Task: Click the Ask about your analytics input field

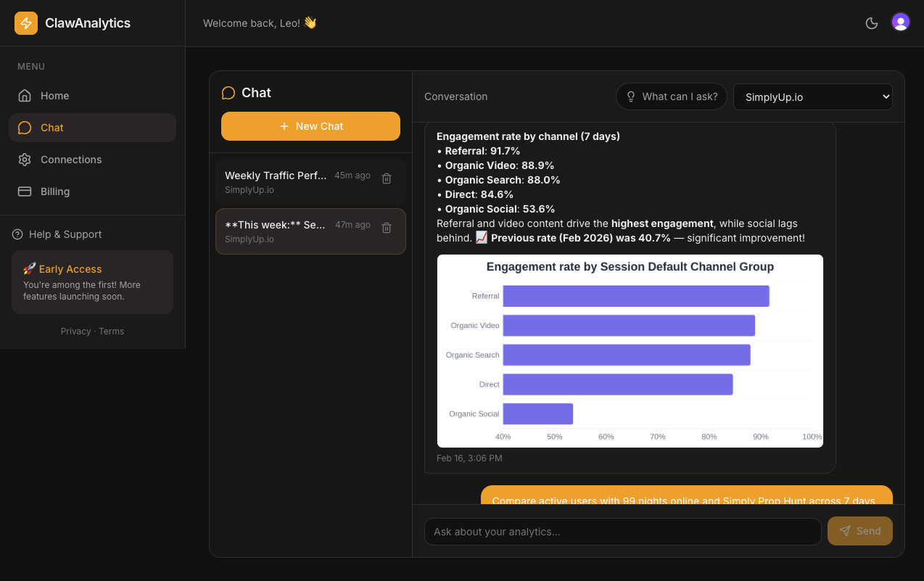Action: tap(622, 531)
